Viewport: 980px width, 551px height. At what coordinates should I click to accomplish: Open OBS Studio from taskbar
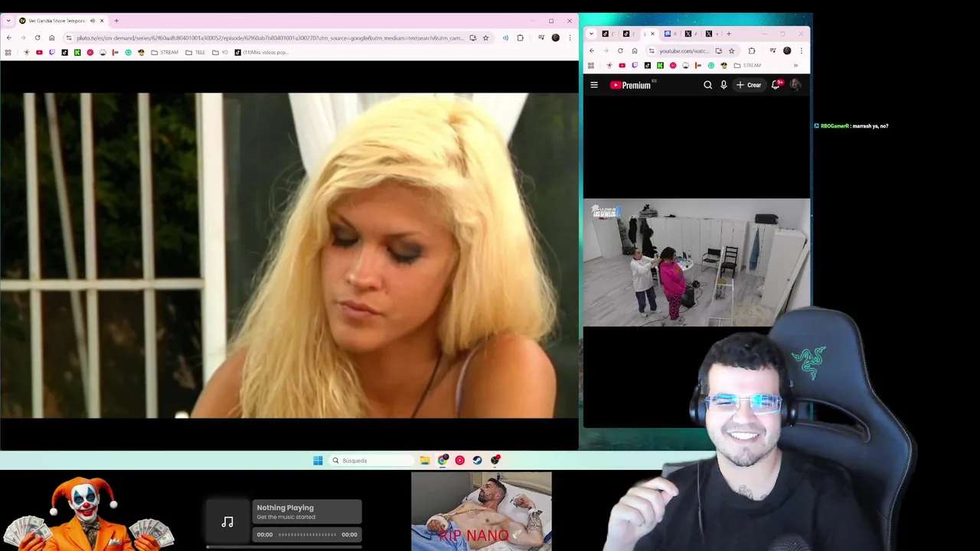coord(495,460)
